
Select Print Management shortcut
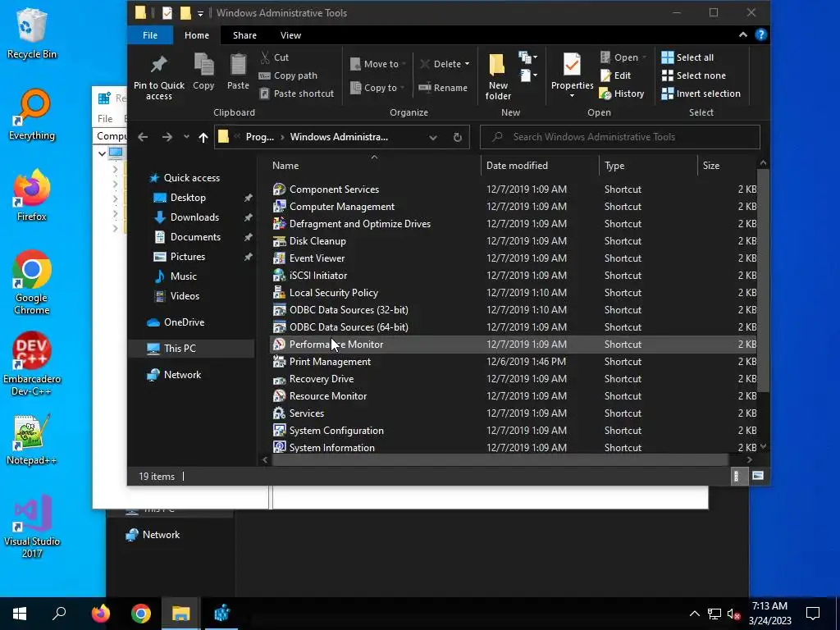[x=514, y=362]
